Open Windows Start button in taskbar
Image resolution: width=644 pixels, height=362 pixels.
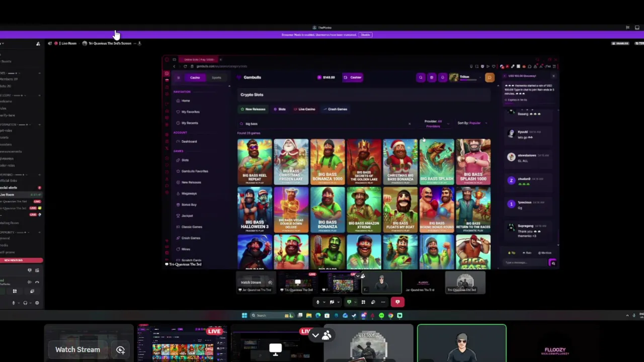tap(245, 315)
